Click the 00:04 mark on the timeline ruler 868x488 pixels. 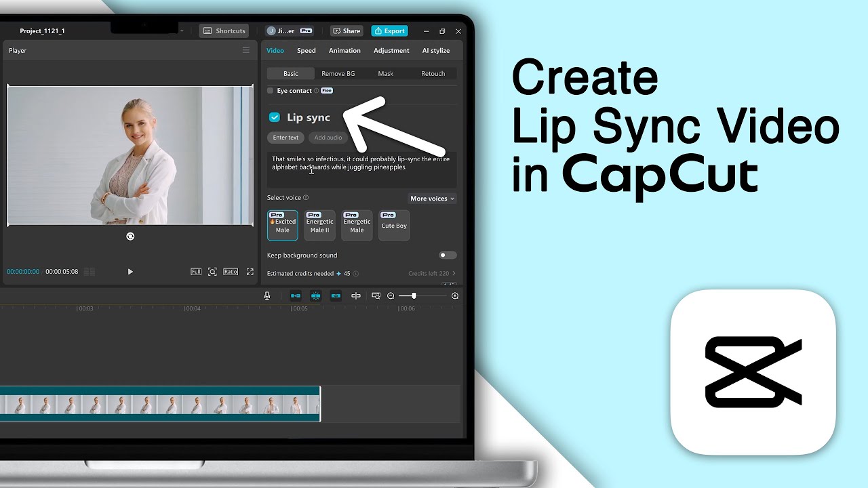193,308
